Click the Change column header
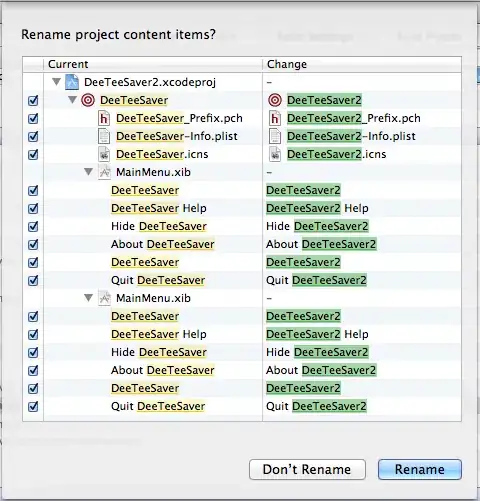 362,64
